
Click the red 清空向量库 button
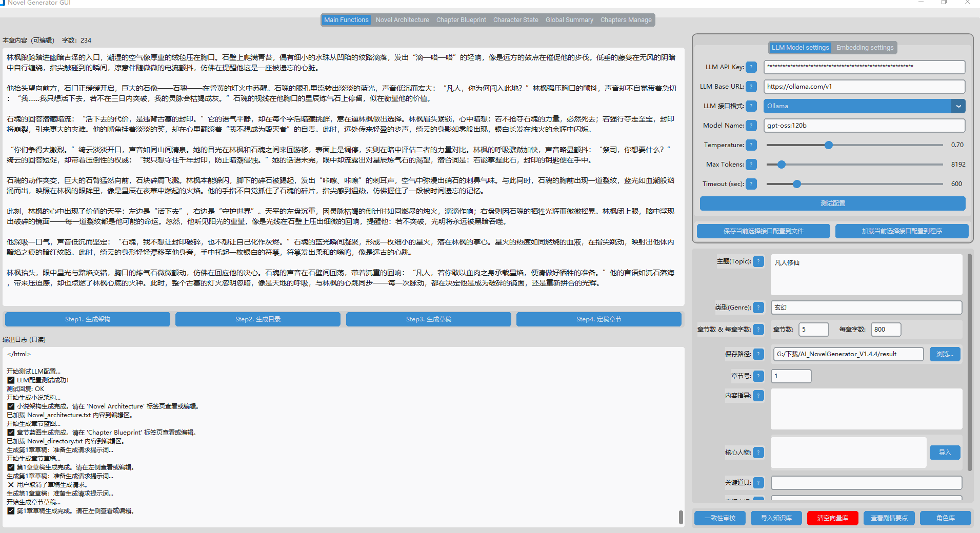[832, 518]
